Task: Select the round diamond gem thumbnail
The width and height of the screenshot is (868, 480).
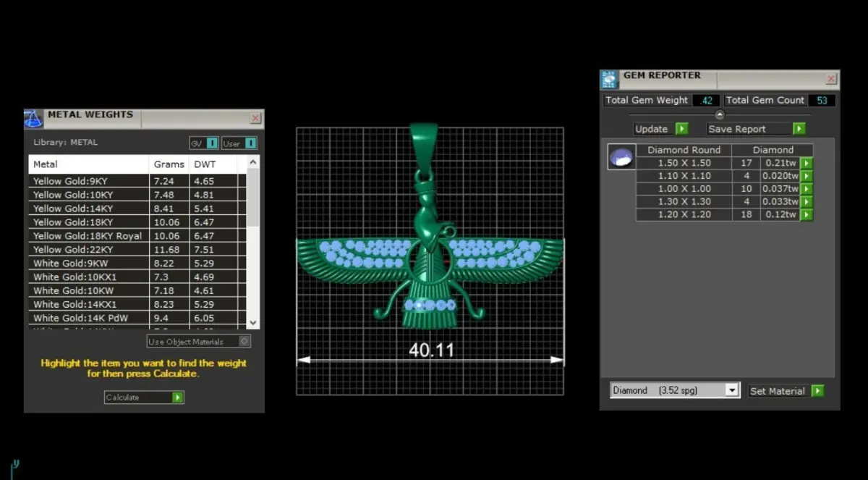Action: click(x=621, y=156)
